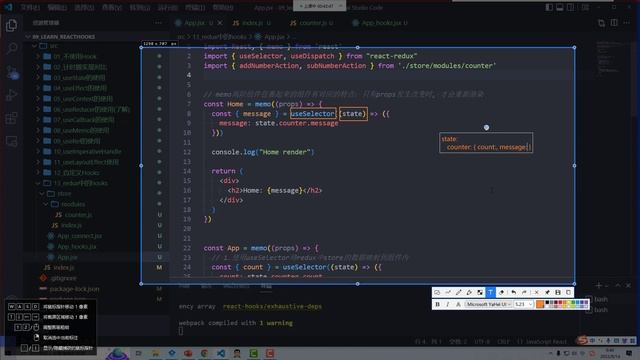Open the new terminal profile dropdown arrow
This screenshot has width=640, height=360.
pos(607,286)
